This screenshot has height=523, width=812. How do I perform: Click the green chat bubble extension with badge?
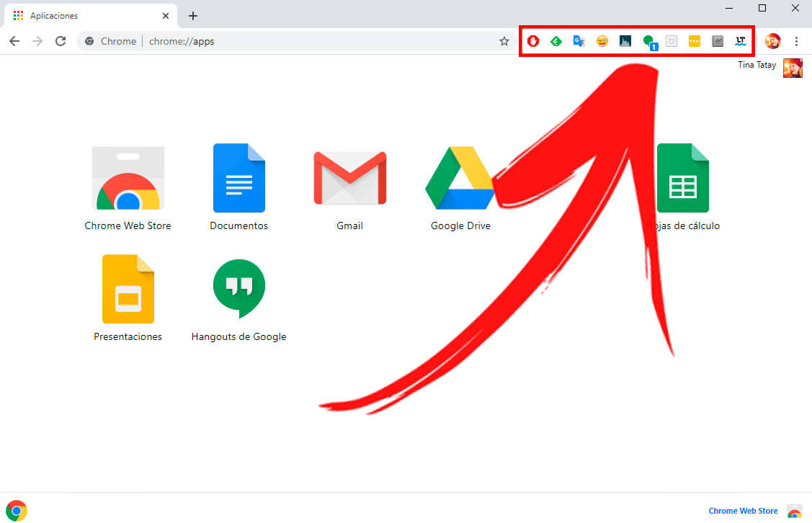[x=649, y=42]
